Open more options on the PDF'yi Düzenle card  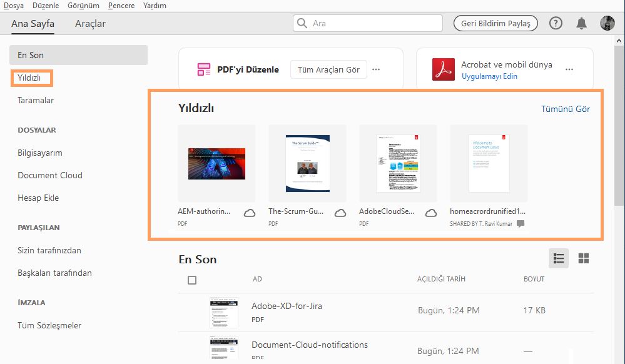point(376,69)
